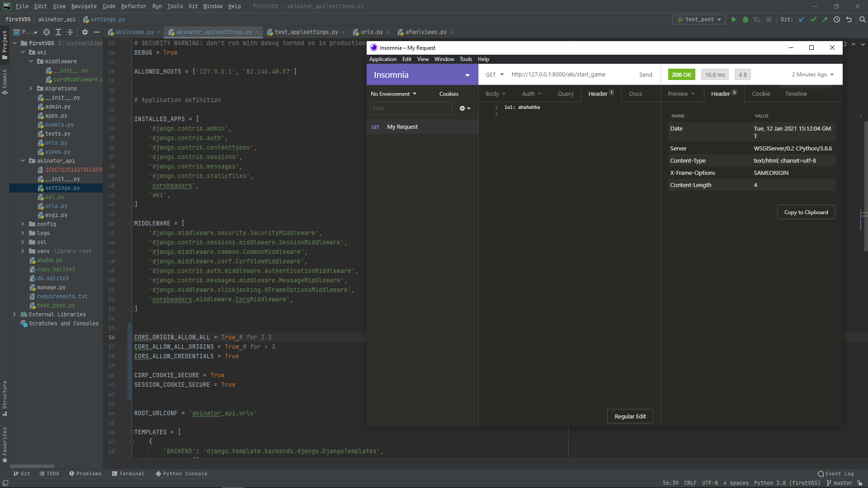This screenshot has height=488, width=868.
Task: Open the Problems tool window
Action: [85, 474]
